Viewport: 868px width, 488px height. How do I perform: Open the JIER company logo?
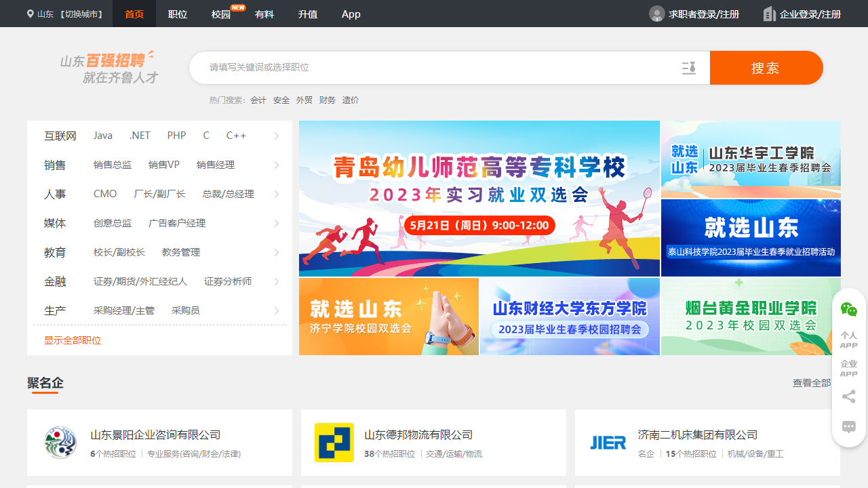[608, 443]
